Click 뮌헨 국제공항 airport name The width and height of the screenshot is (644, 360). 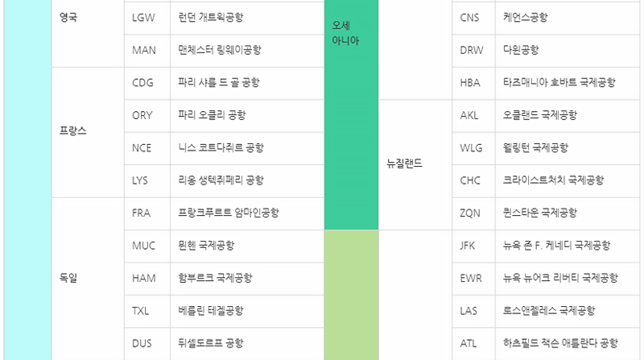click(x=206, y=246)
